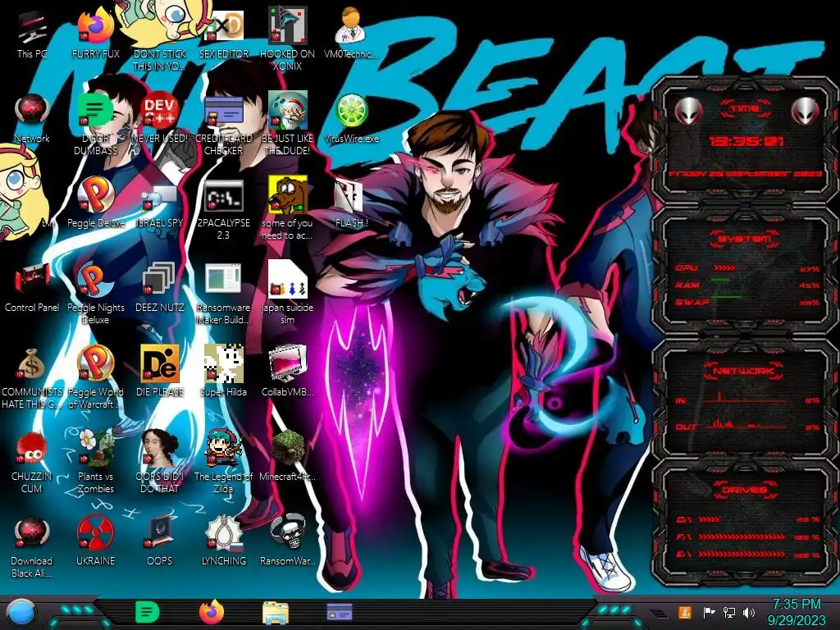This screenshot has height=630, width=840.
Task: Open the Download Black Ali... icon
Action: [32, 533]
